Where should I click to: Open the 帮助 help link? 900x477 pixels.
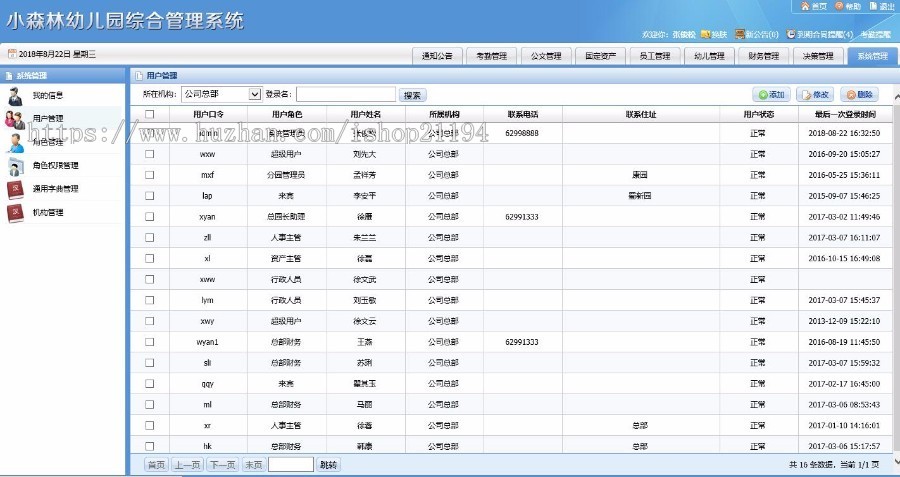848,6
